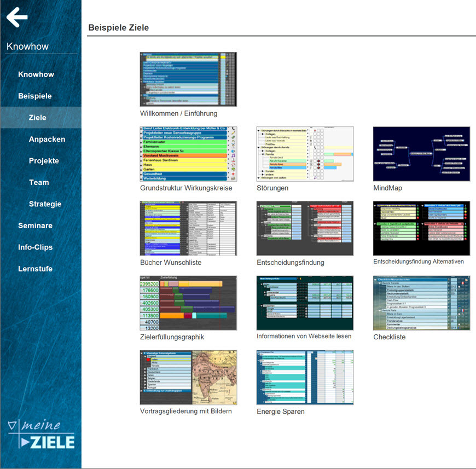The image size is (476, 469).
Task: Open the Zielerfüllungsgraphik chart thumbnail
Action: click(188, 303)
